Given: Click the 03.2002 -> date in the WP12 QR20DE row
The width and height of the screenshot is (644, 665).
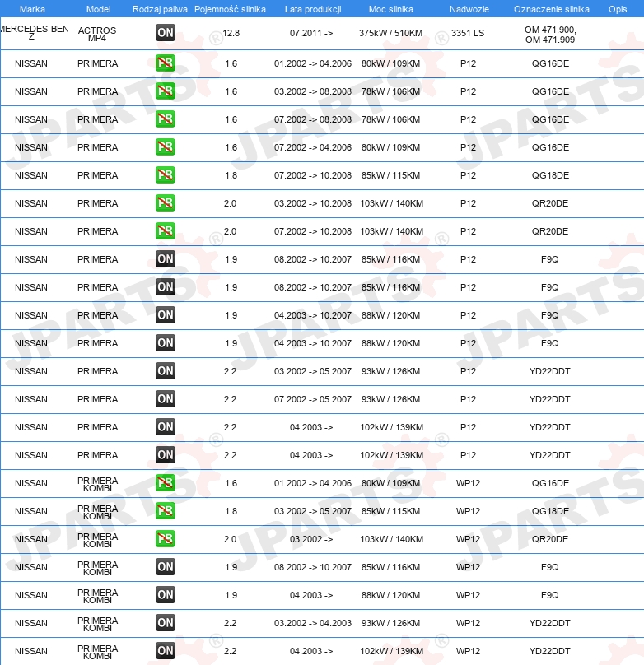Looking at the screenshot, I should pyautogui.click(x=311, y=539).
